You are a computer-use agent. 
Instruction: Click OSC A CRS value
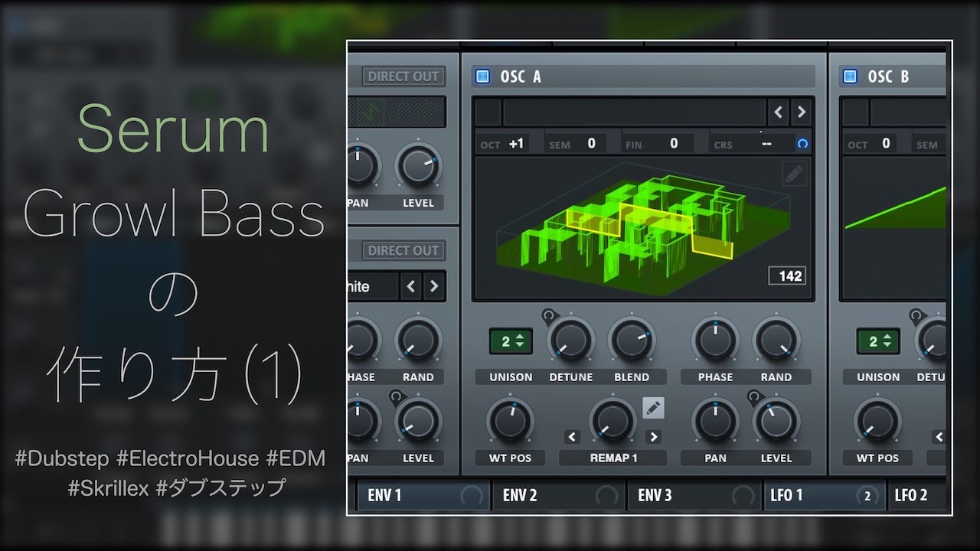pyautogui.click(x=766, y=143)
